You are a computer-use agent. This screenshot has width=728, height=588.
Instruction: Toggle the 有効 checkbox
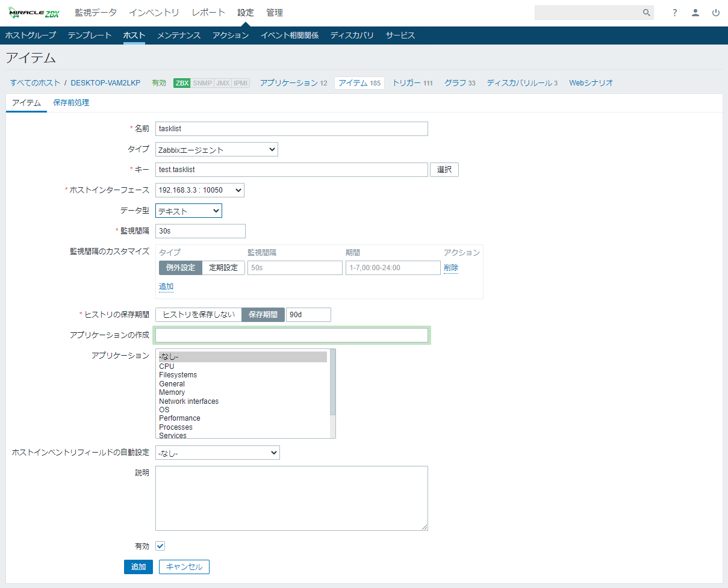pos(160,546)
